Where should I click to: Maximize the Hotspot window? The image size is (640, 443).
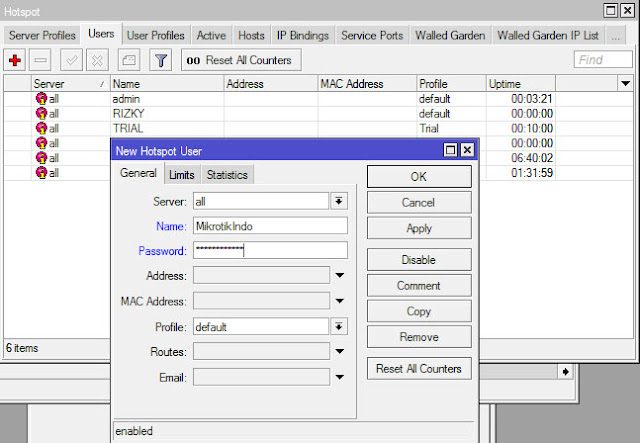(611, 11)
